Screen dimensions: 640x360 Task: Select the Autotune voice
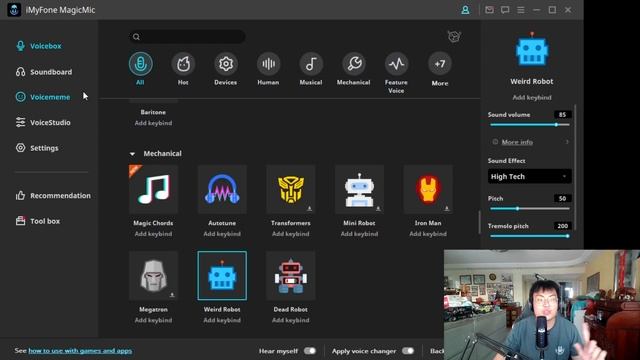tap(222, 189)
